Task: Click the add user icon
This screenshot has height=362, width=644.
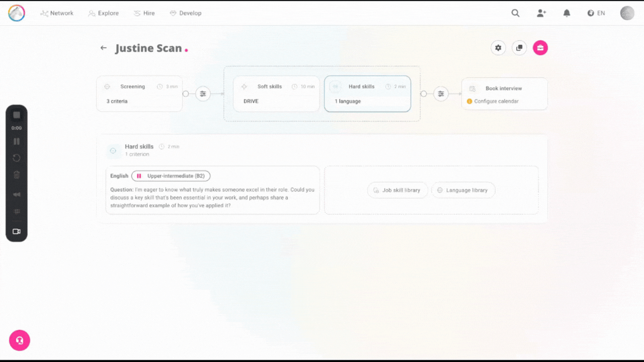Action: click(x=541, y=13)
